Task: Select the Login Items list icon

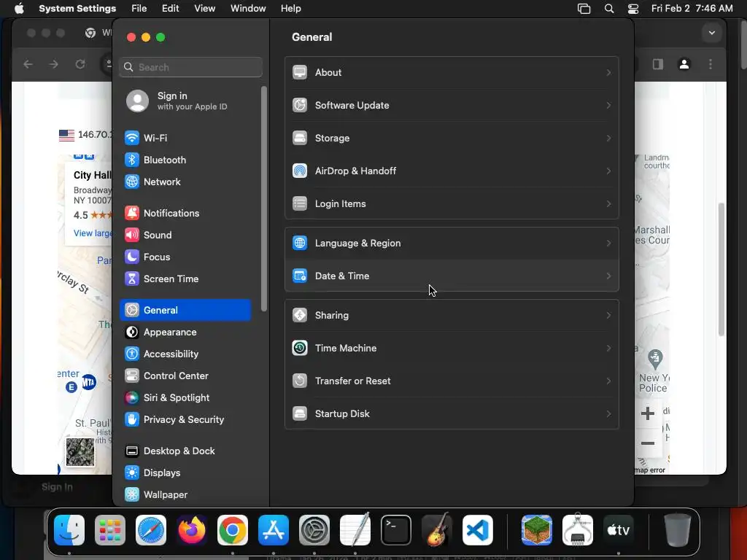Action: tap(300, 204)
